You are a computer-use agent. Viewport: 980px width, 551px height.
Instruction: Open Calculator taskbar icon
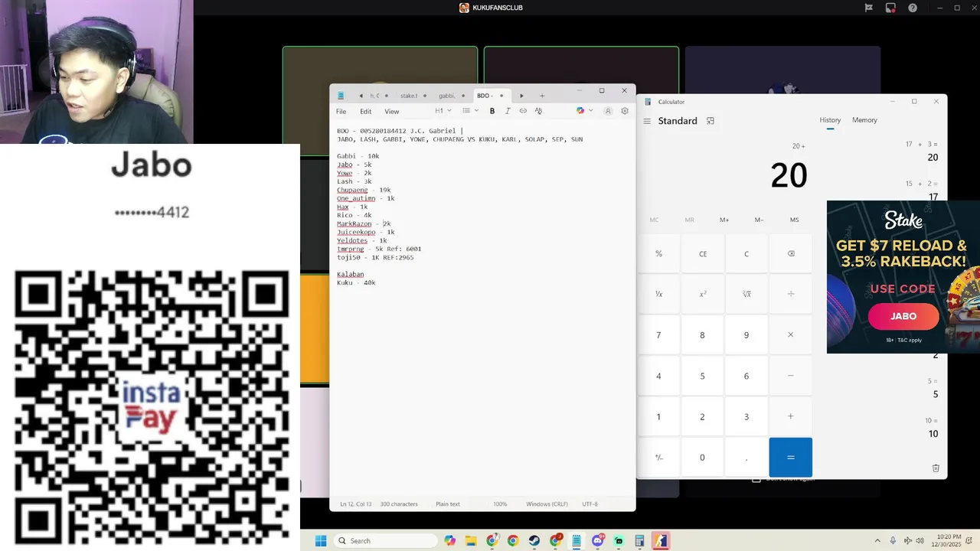pyautogui.click(x=639, y=541)
